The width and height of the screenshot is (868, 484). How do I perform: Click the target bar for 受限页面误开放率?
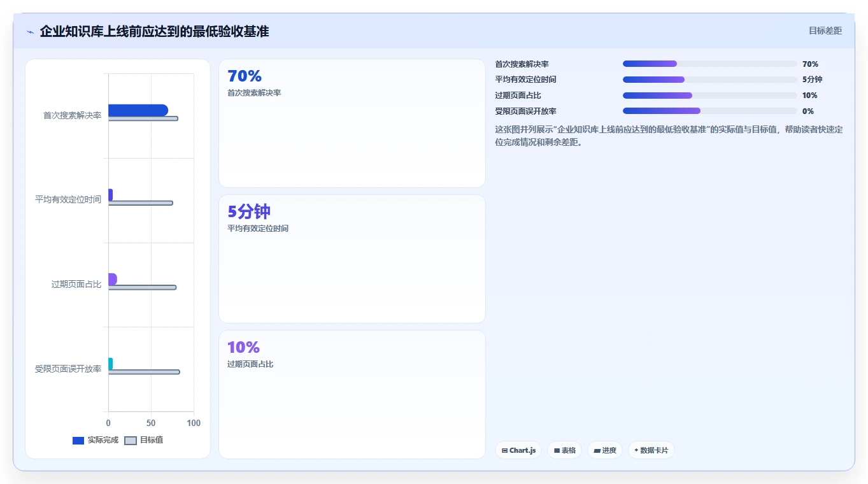pos(145,372)
